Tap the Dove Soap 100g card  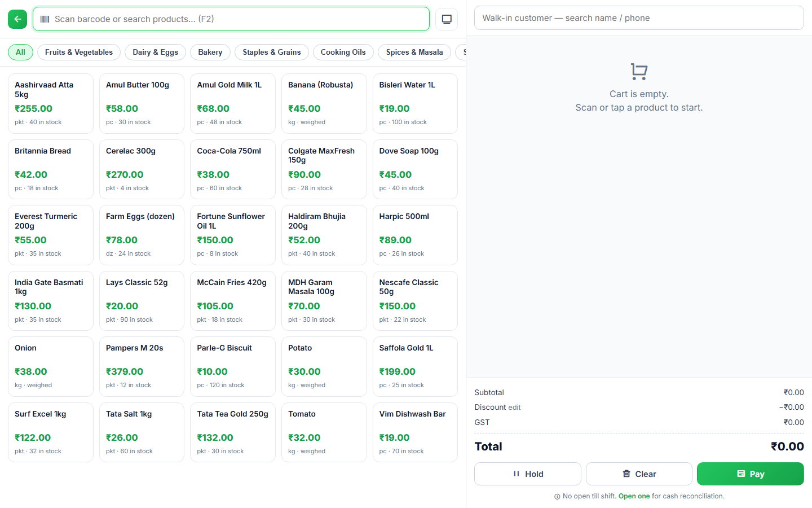tap(415, 169)
